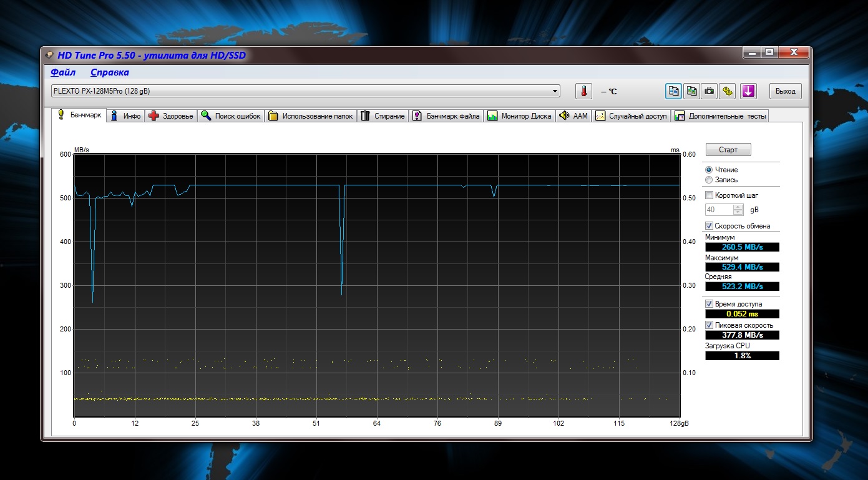Open the AAM tab
Image resolution: width=868 pixels, height=480 pixels.
click(573, 116)
